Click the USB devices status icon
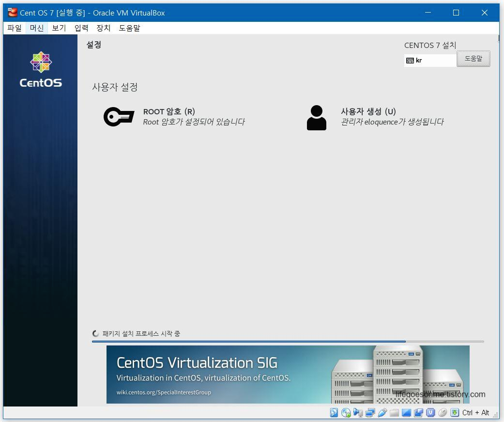The width and height of the screenshot is (504, 422). pos(382,412)
